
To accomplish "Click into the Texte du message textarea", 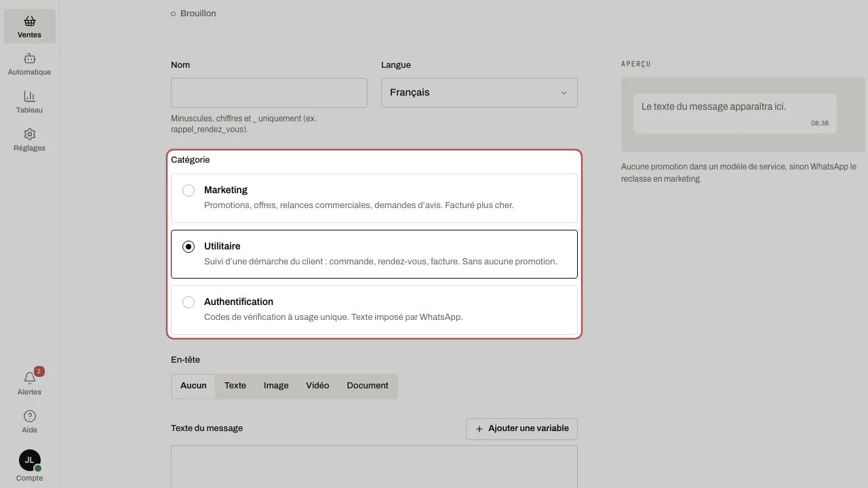I will pyautogui.click(x=374, y=466).
